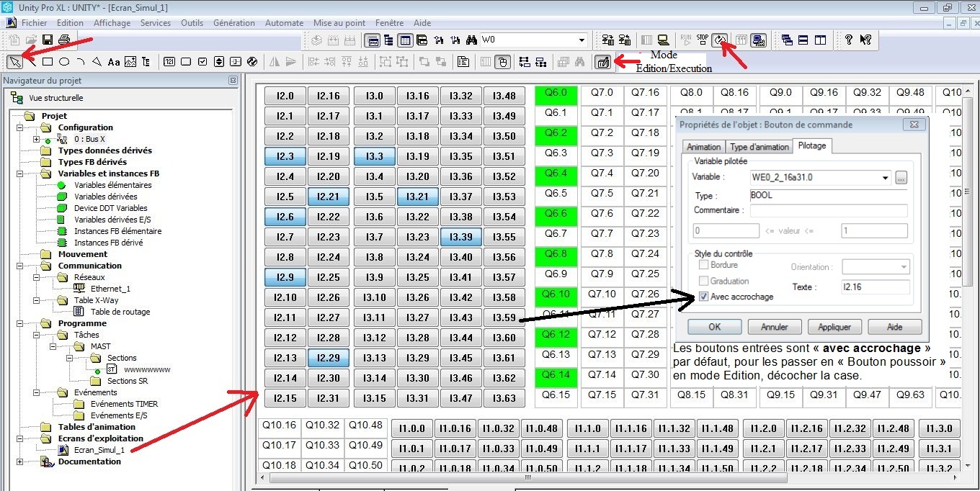The height and width of the screenshot is (491, 980).
Task: Click the binoculars search icon
Action: point(471,40)
